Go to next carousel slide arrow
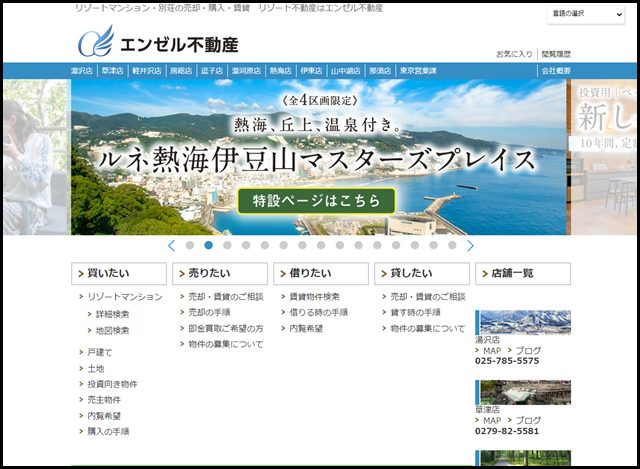 click(470, 246)
